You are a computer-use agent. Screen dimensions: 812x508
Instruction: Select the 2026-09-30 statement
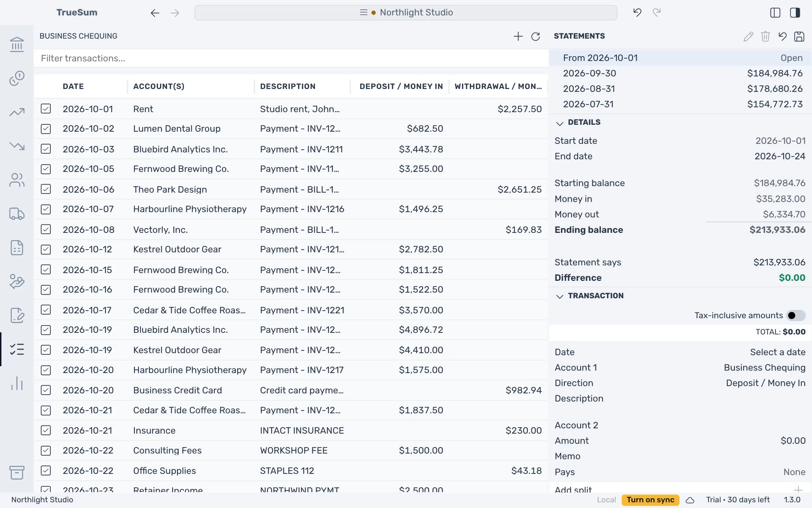coord(680,73)
